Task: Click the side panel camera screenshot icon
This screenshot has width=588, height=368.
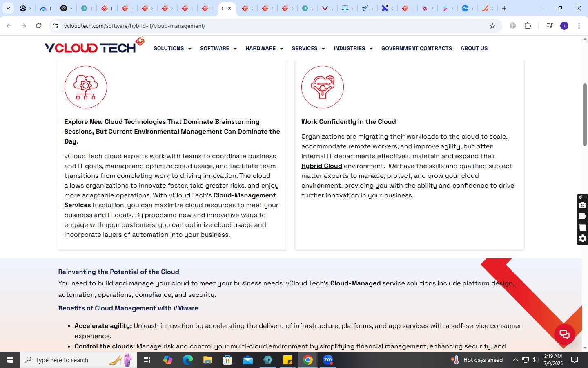Action: [x=583, y=205]
